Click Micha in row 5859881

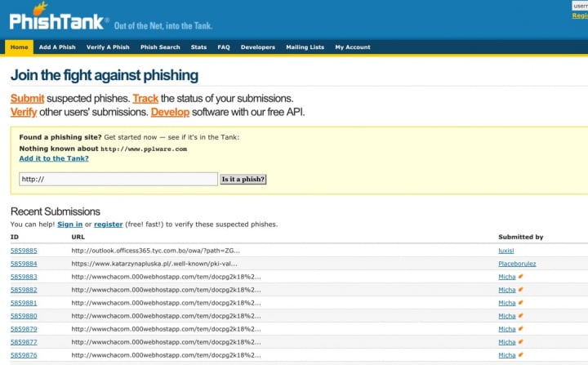coord(507,303)
